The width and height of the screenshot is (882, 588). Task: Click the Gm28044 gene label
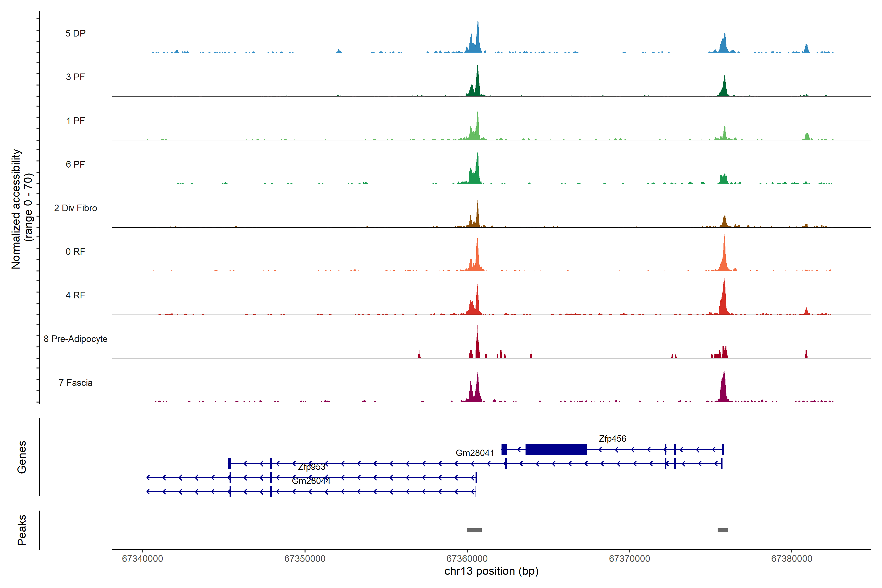click(311, 481)
